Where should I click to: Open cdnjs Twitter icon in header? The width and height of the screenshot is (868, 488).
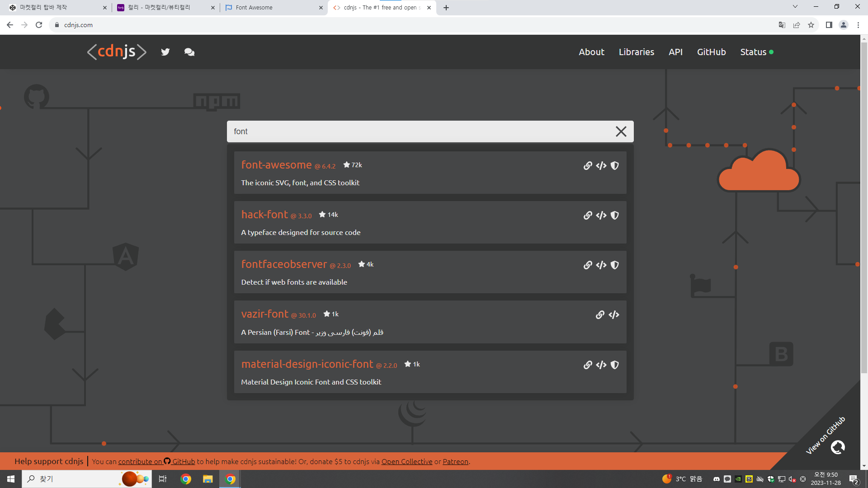point(165,52)
